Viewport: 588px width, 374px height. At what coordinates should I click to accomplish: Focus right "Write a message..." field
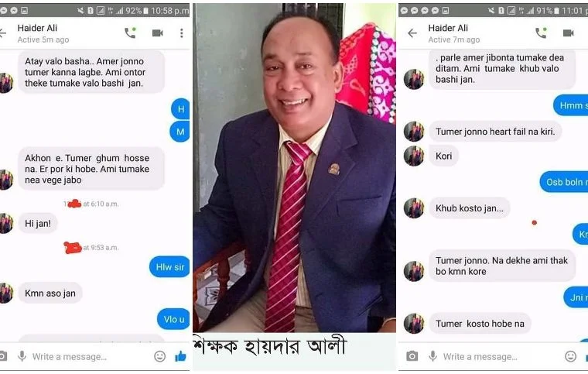pyautogui.click(x=480, y=357)
